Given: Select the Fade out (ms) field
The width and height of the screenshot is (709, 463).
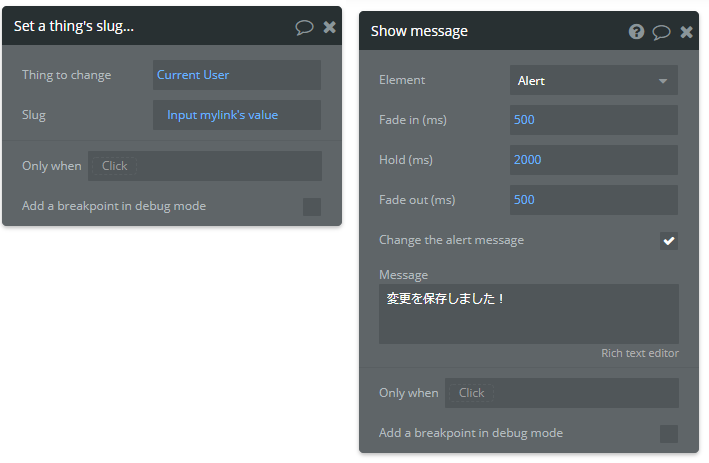Looking at the screenshot, I should [593, 200].
